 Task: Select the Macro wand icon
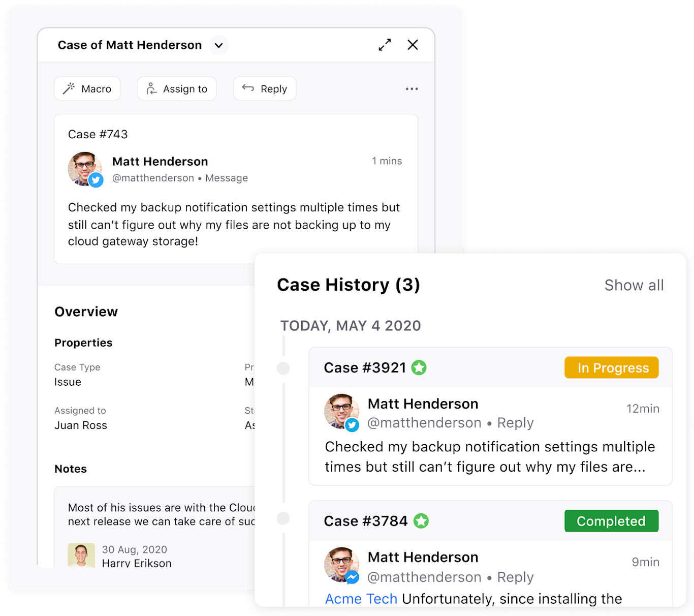(70, 88)
